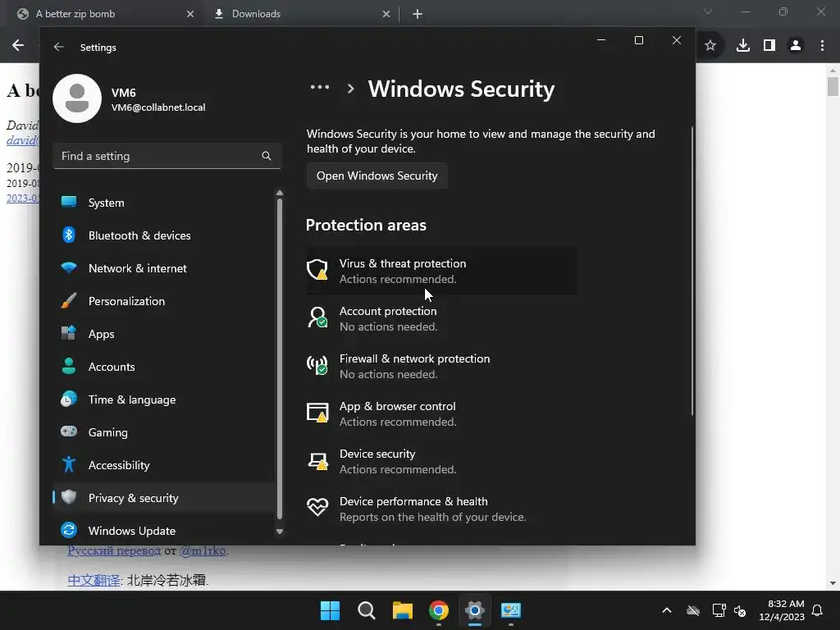The image size is (840, 630).
Task: Open the System settings category
Action: [163, 203]
